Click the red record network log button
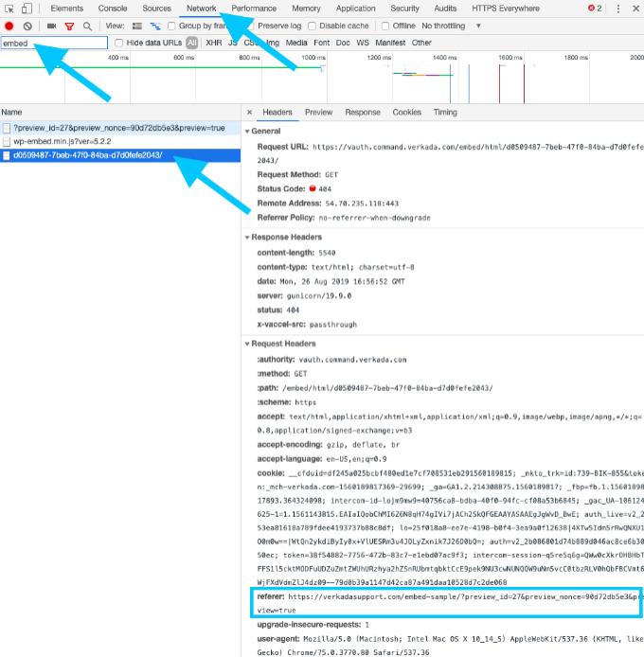Image resolution: width=644 pixels, height=657 pixels. pos(9,26)
